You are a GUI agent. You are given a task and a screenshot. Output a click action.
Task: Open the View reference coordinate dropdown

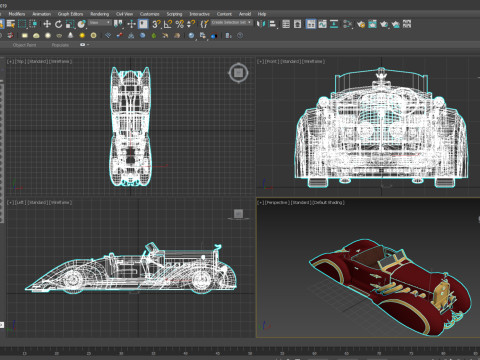pos(100,23)
